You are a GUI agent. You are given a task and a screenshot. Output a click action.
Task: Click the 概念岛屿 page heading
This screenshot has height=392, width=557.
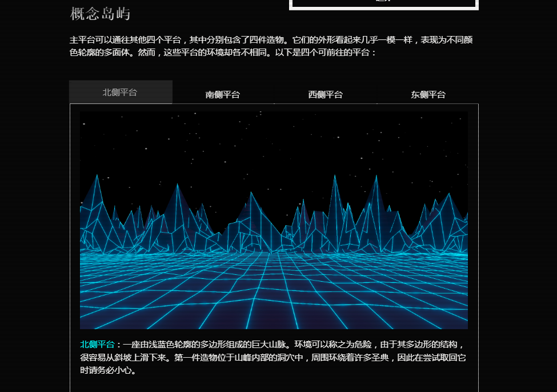[x=100, y=14]
